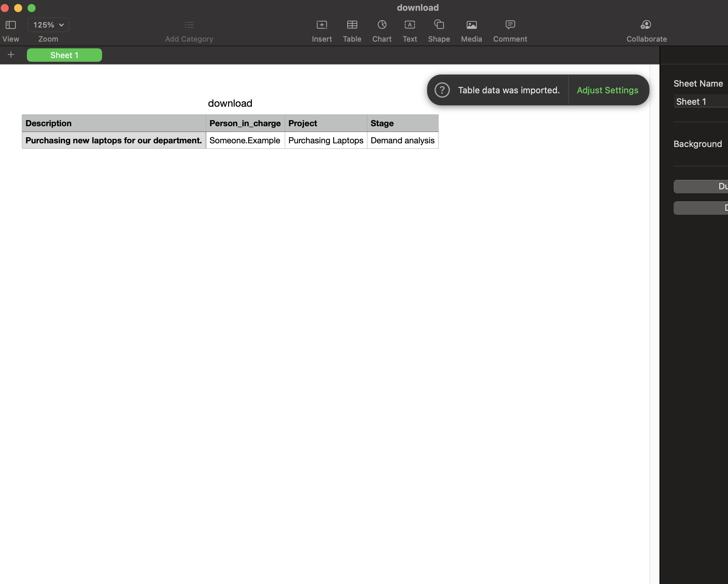Edit the Sheet 1 name field
The height and width of the screenshot is (584, 728).
701,102
